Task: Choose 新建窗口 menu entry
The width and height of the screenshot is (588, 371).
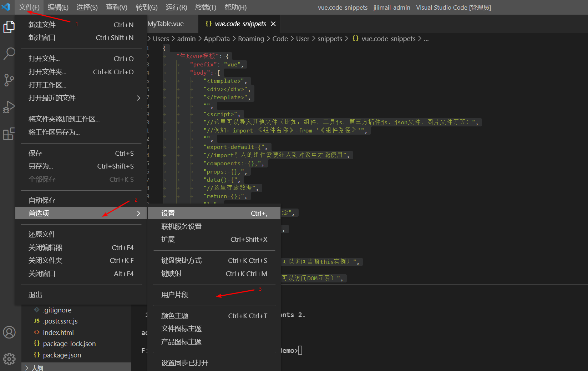Action: coord(81,37)
